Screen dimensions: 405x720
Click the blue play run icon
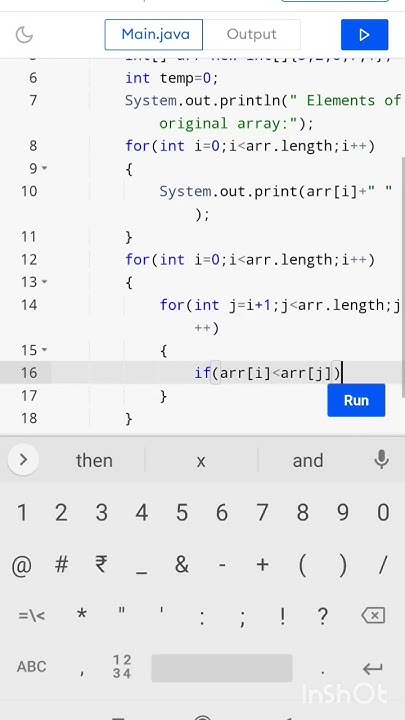[364, 34]
